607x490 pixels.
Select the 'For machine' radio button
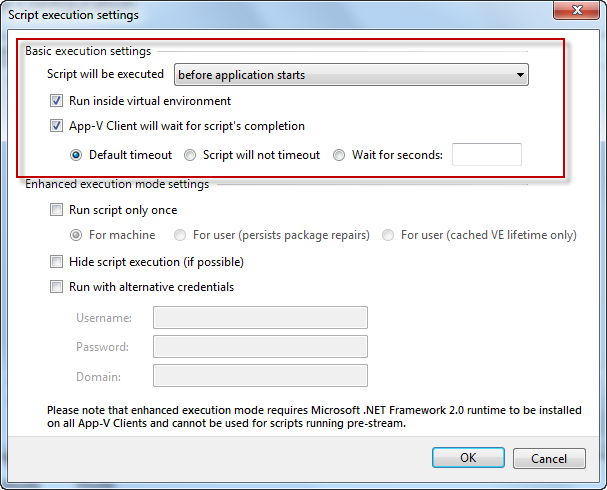[76, 235]
